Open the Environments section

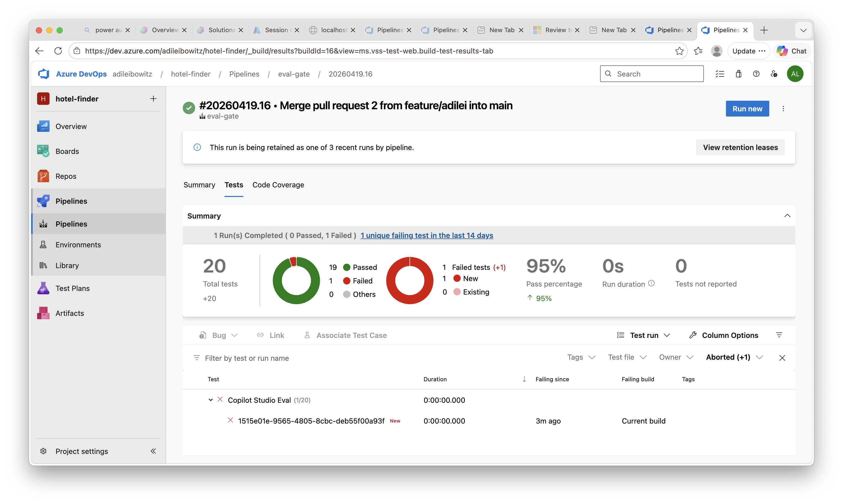78,244
